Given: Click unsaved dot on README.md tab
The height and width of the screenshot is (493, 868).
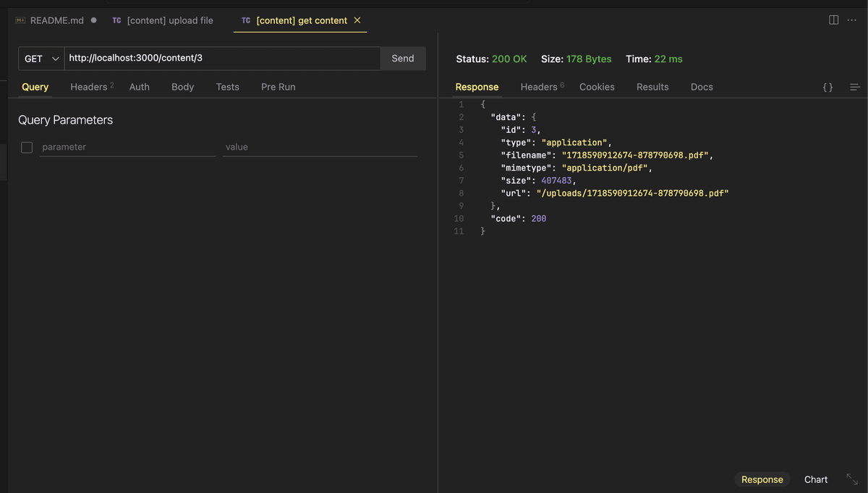Looking at the screenshot, I should [94, 20].
